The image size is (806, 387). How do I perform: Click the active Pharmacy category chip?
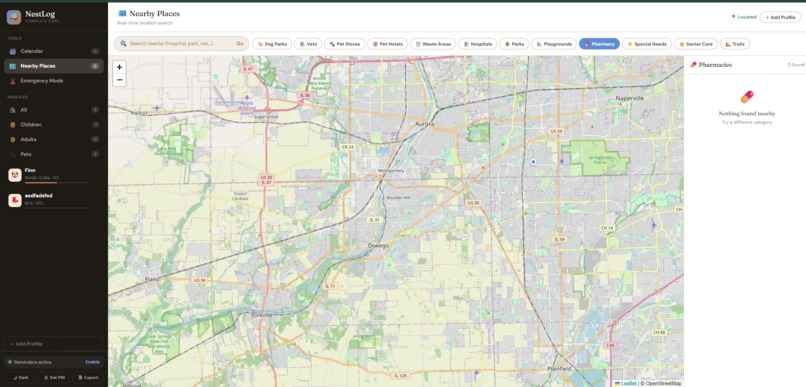coord(599,44)
